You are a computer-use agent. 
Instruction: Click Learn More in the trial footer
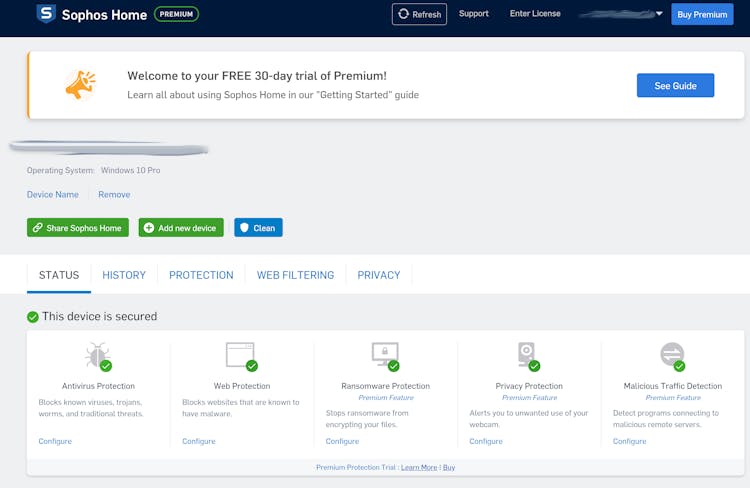click(x=419, y=467)
